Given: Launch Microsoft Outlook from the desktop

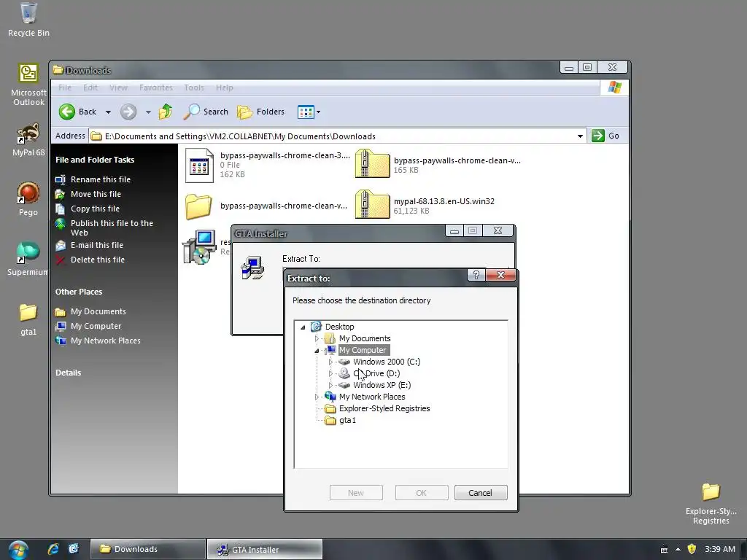Looking at the screenshot, I should (28, 85).
